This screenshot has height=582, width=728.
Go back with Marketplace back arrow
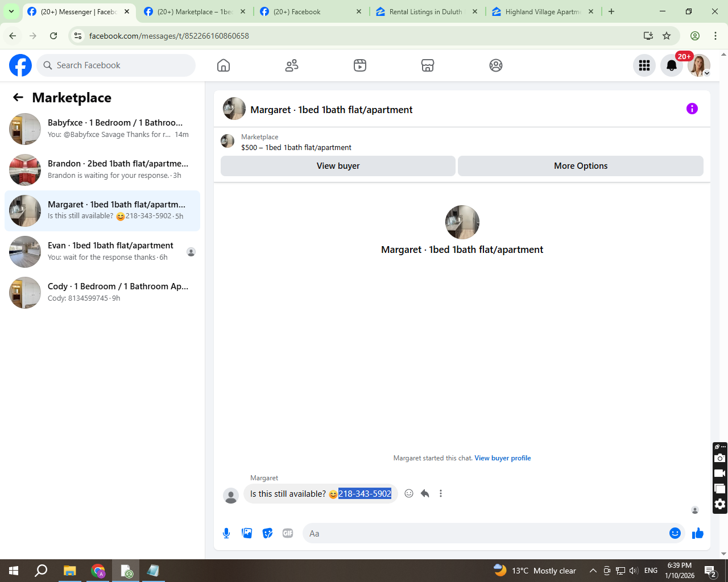[18, 98]
